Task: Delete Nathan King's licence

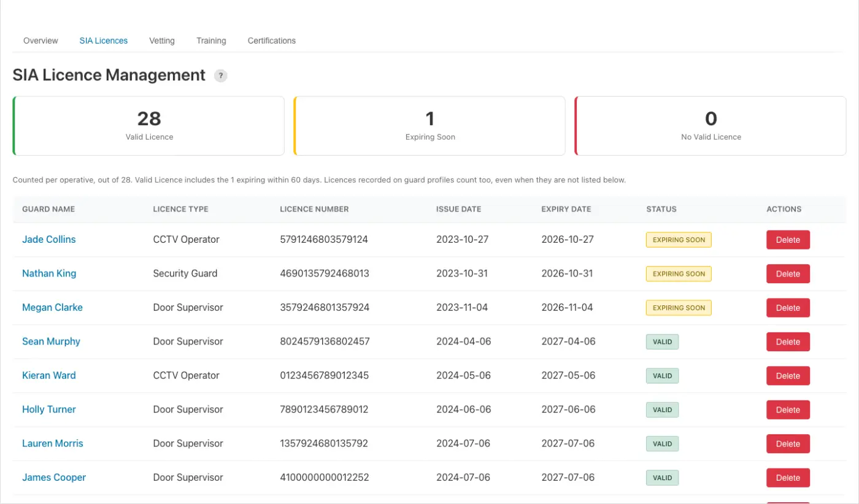Action: 788,273
